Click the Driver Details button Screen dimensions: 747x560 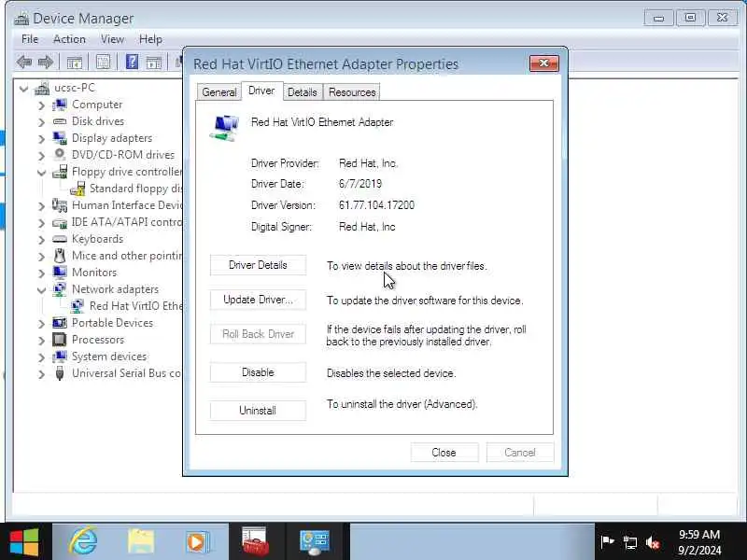258,265
